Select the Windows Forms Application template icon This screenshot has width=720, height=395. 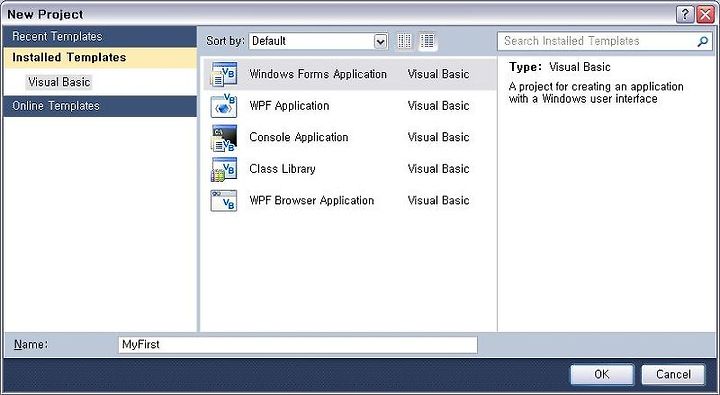224,74
